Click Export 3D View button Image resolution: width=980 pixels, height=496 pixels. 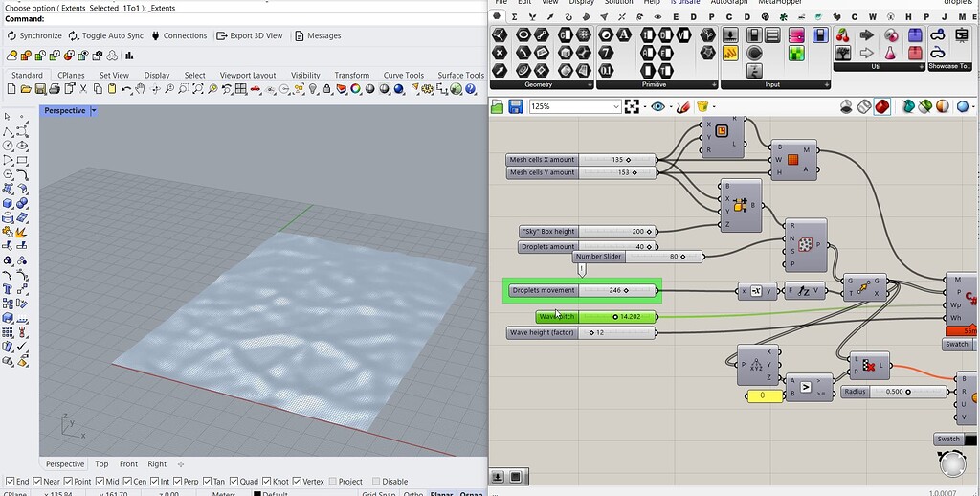(x=250, y=35)
